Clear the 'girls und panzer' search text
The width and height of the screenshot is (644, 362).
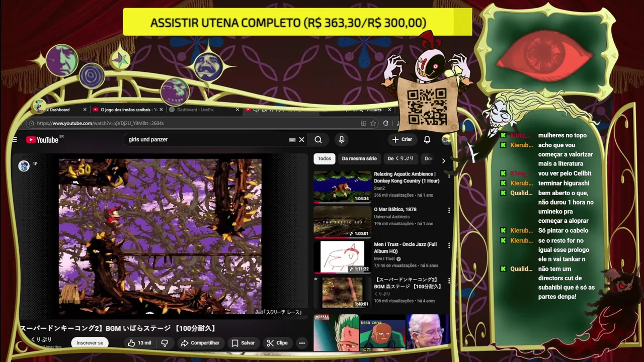coord(302,140)
